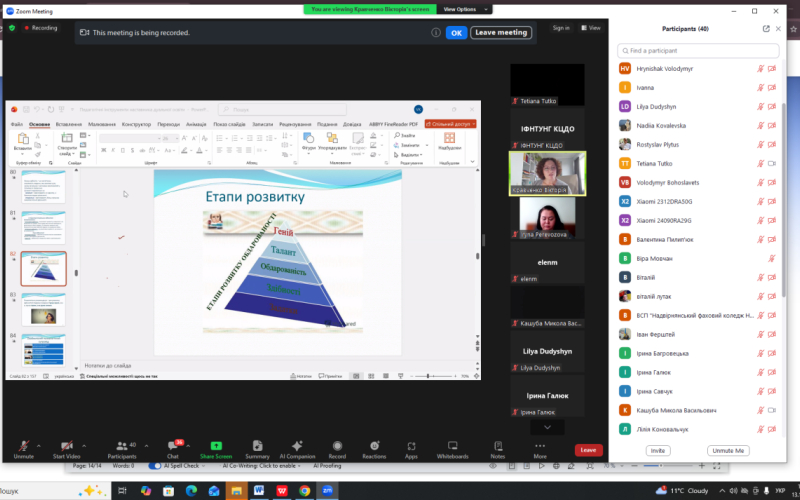Expand arrow next to Chat button

(x=188, y=446)
